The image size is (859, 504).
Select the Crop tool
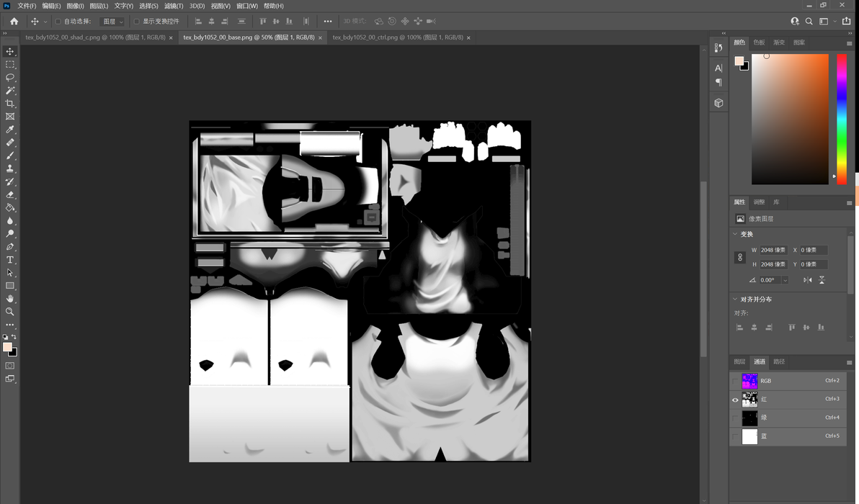pos(10,104)
